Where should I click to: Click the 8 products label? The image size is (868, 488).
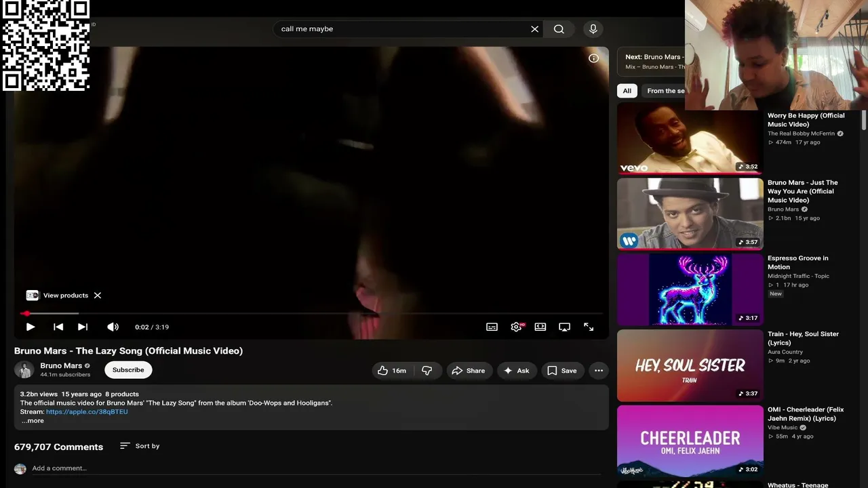122,394
